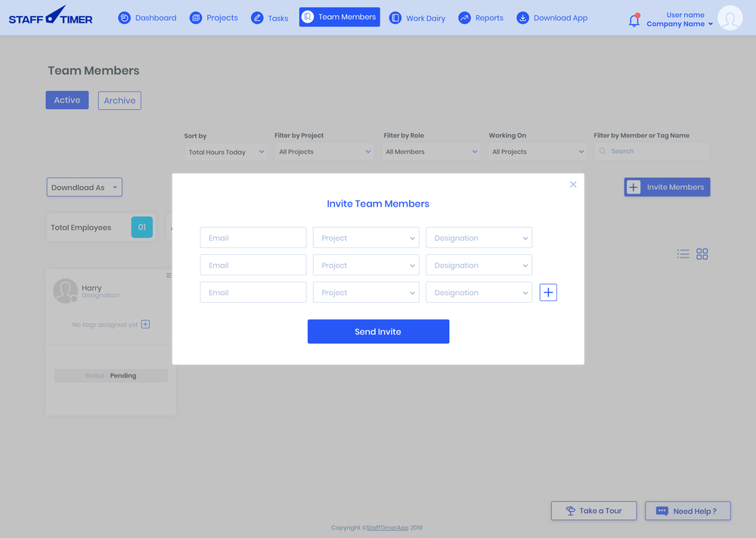Screen dimensions: 756x538
Task: Click the plus icon on Invite Members
Action: click(634, 187)
